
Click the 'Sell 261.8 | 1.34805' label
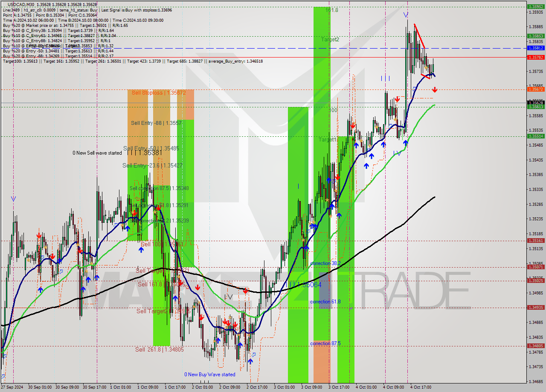coord(159,349)
